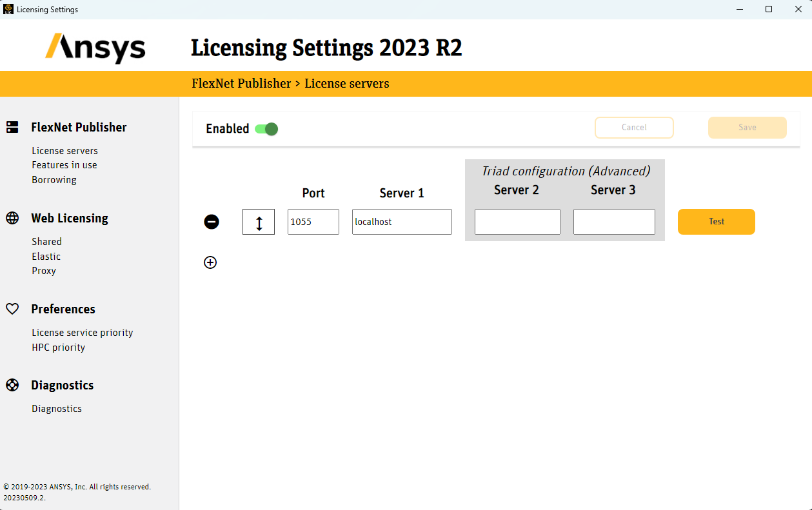Disable the Enabled license toggle
The image size is (812, 510).
266,128
